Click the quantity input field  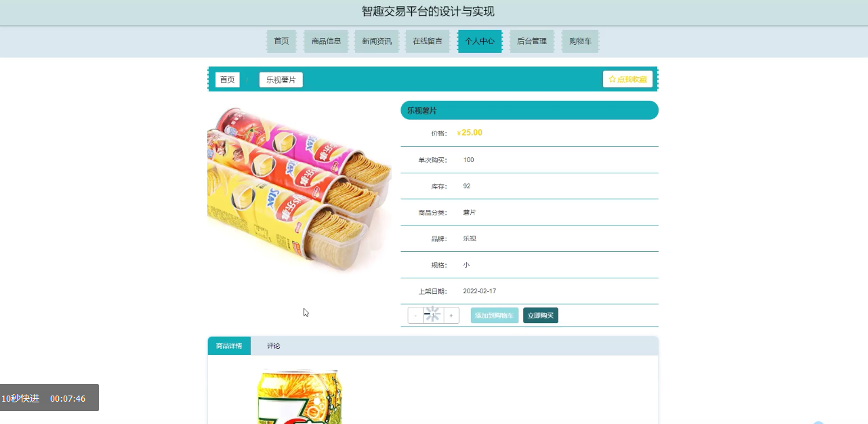(434, 316)
